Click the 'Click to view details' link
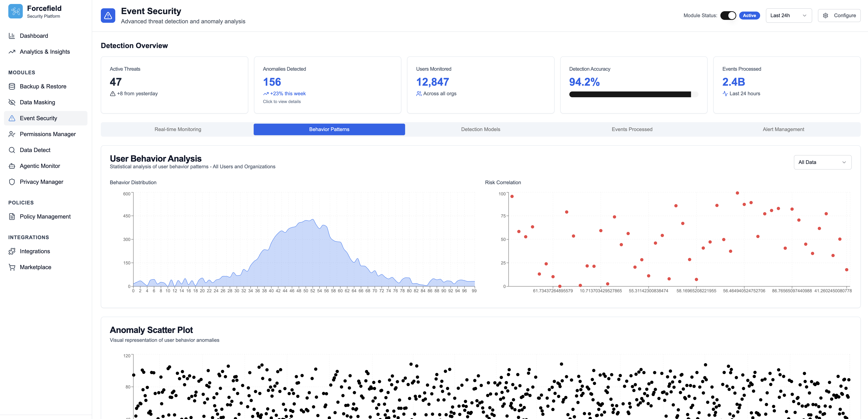The image size is (868, 419). (x=282, y=101)
